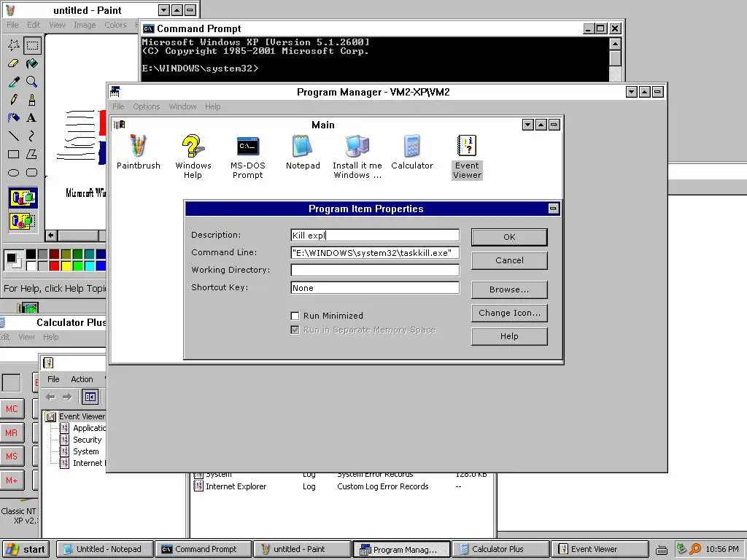747x560 pixels.
Task: Select the Notepad program icon in Main
Action: coord(303,152)
